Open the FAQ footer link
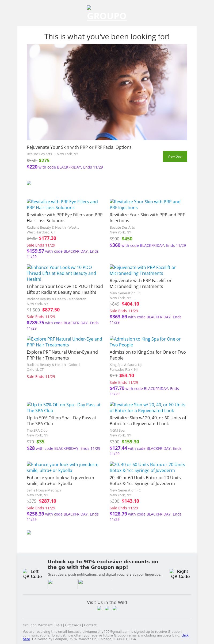Screen dimensions: 214x644 tap(59, 625)
